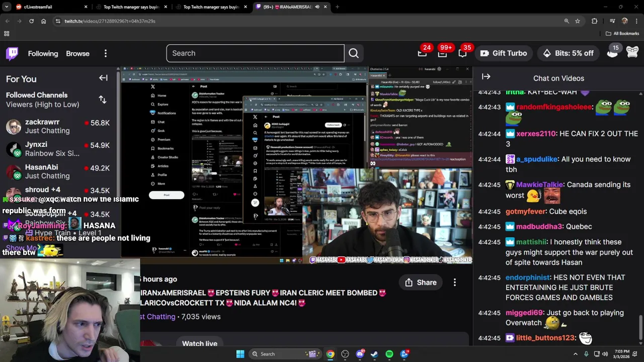This screenshot has width=644, height=362.
Task: Collapse the For You sidebar arrow
Action: coord(103,78)
